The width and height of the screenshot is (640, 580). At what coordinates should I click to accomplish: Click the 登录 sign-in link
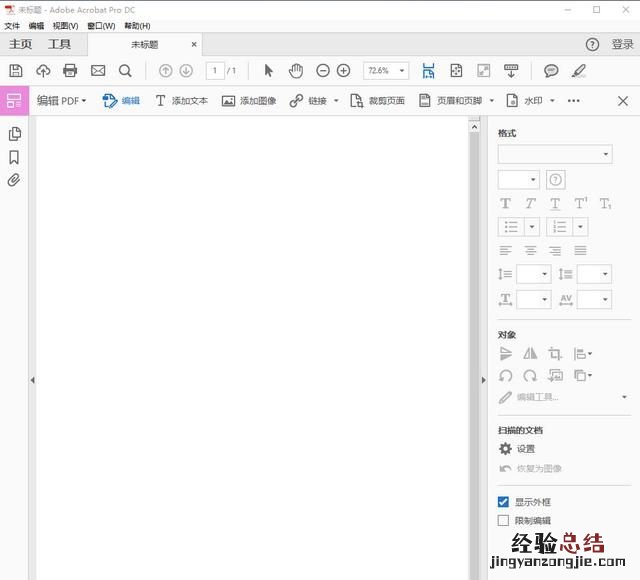[622, 45]
